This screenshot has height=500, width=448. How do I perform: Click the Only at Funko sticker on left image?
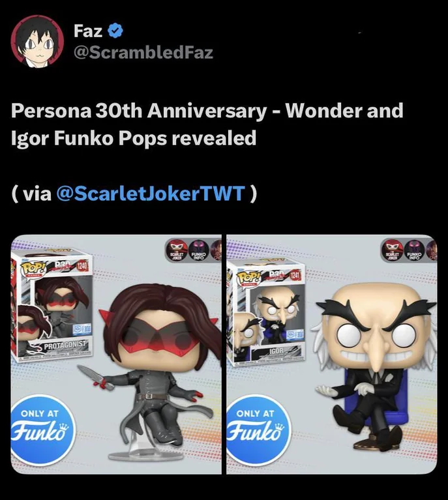42,429
